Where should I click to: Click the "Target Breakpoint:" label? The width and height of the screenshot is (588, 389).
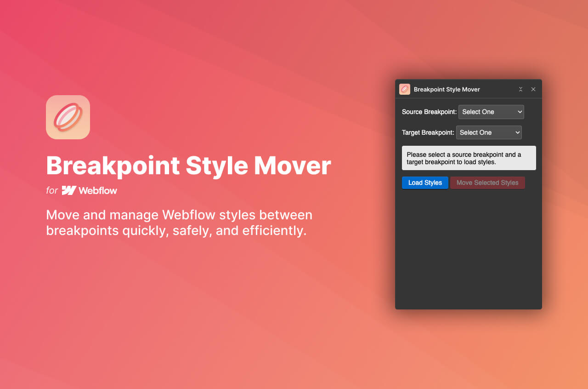(x=428, y=132)
